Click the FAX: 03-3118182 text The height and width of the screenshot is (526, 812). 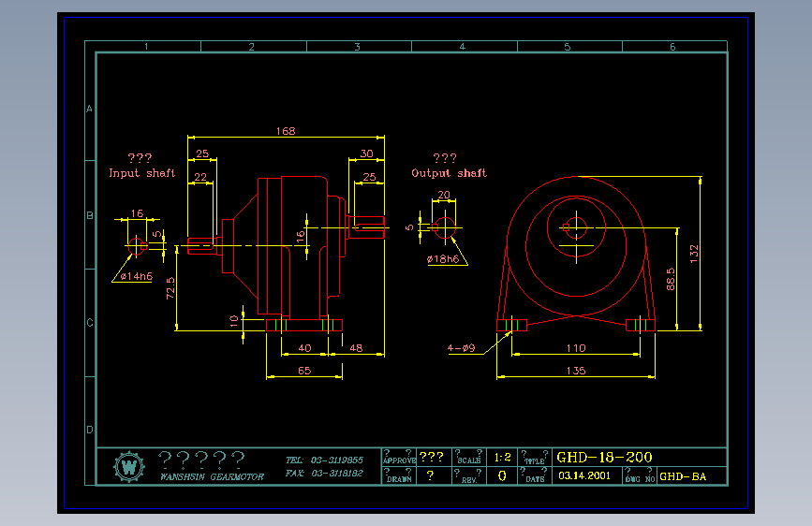[324, 474]
